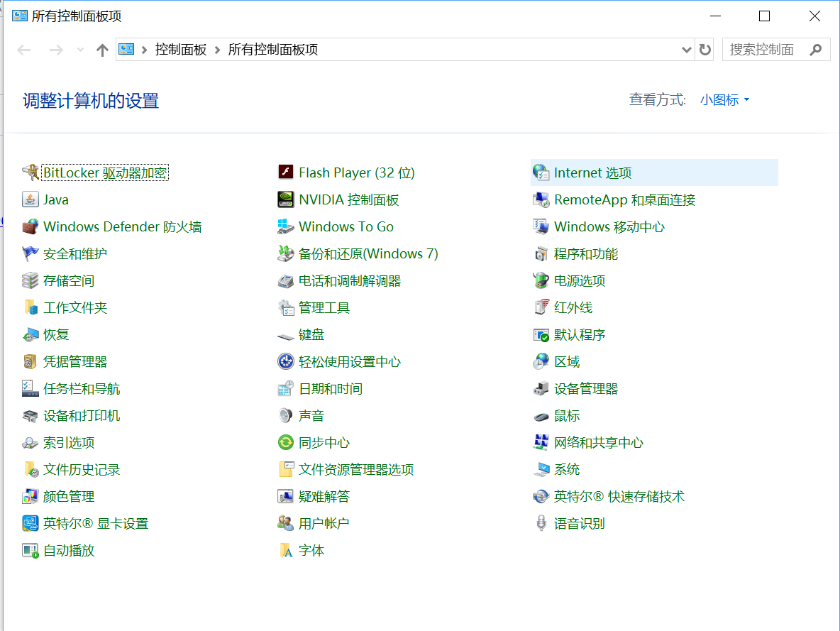Go up one level with up arrow

click(101, 50)
